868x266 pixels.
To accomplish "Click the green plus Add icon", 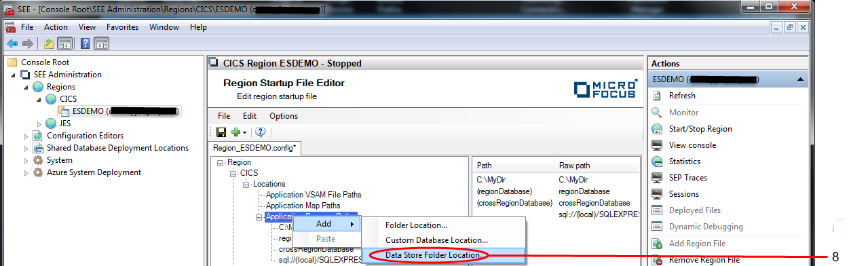I will click(235, 132).
